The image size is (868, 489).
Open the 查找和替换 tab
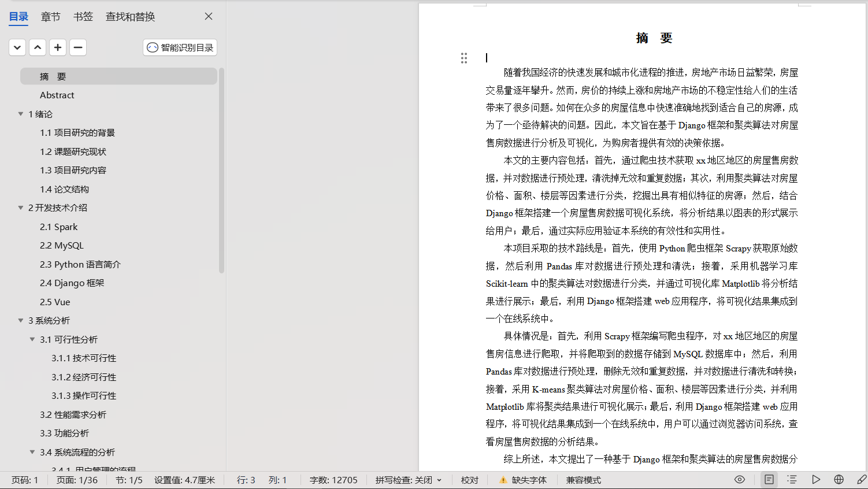(130, 17)
